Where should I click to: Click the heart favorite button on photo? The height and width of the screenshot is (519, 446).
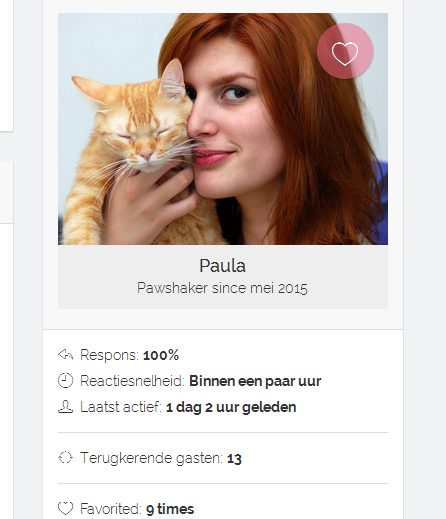345,51
